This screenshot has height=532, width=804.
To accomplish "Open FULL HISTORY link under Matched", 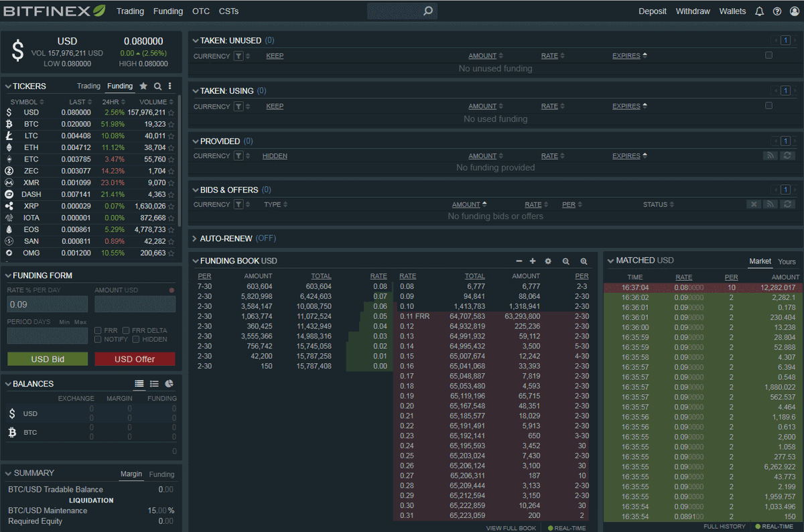I will coord(724,527).
